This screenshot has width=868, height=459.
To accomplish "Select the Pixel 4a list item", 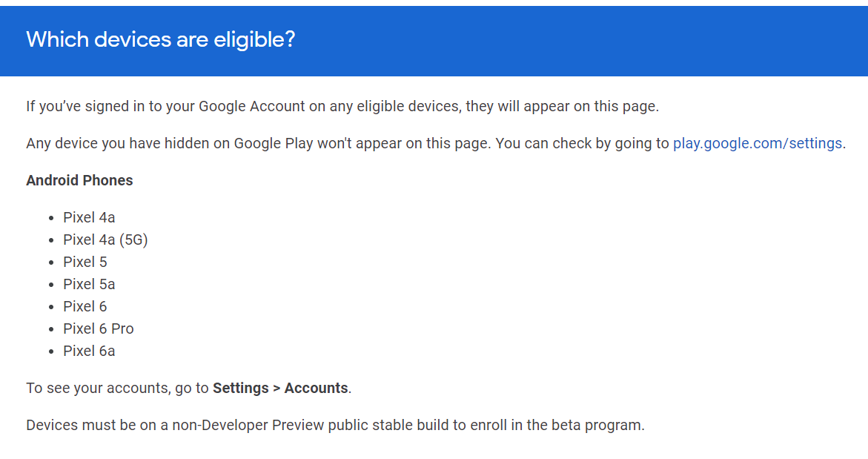I will [89, 217].
